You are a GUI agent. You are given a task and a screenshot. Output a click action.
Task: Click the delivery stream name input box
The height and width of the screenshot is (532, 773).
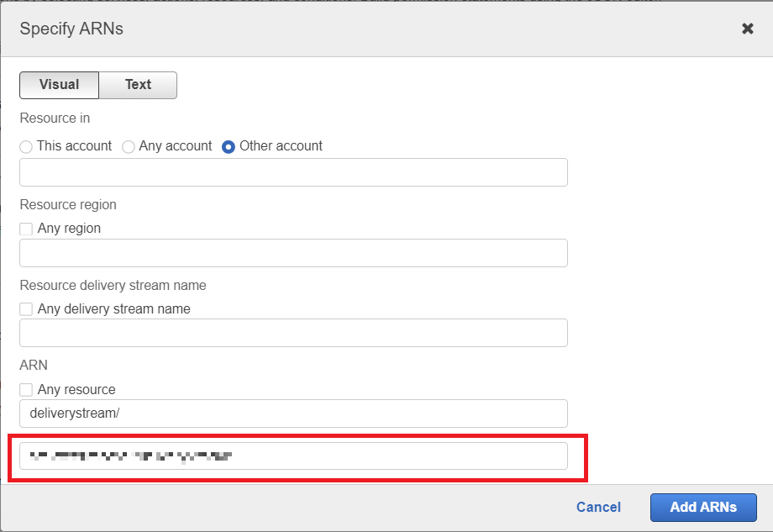[x=293, y=333]
